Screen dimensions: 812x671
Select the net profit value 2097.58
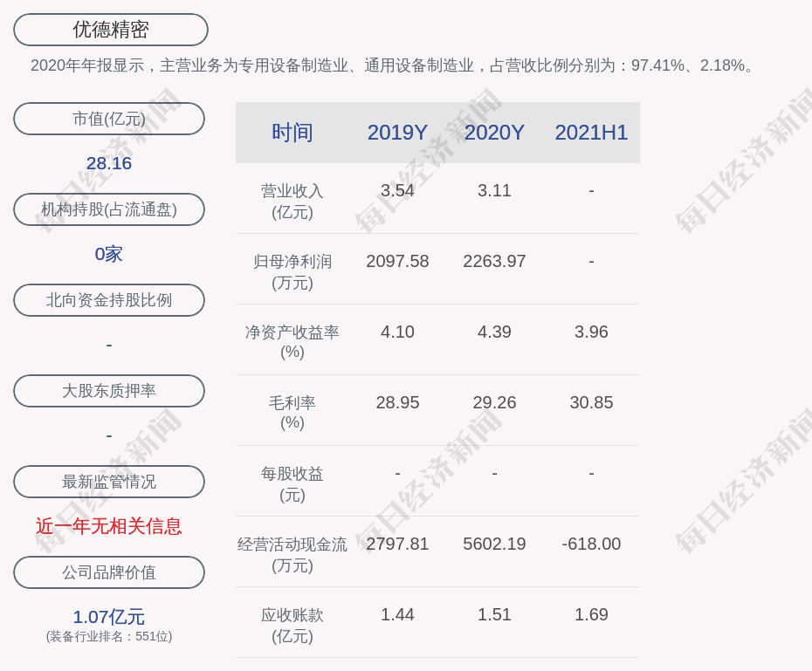pyautogui.click(x=398, y=261)
